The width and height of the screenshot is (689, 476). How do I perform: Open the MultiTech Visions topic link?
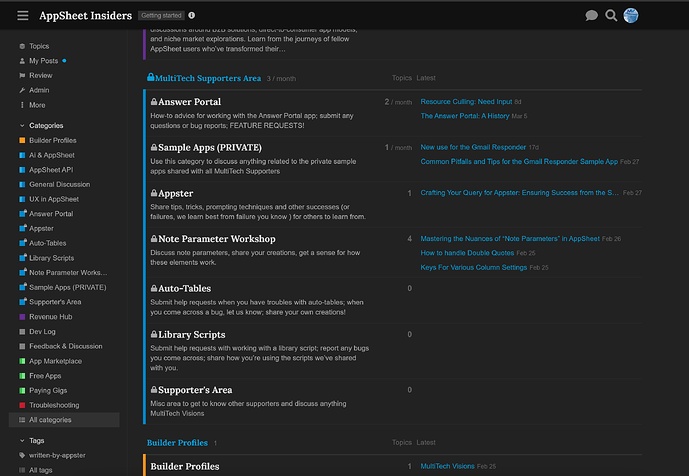click(x=447, y=466)
